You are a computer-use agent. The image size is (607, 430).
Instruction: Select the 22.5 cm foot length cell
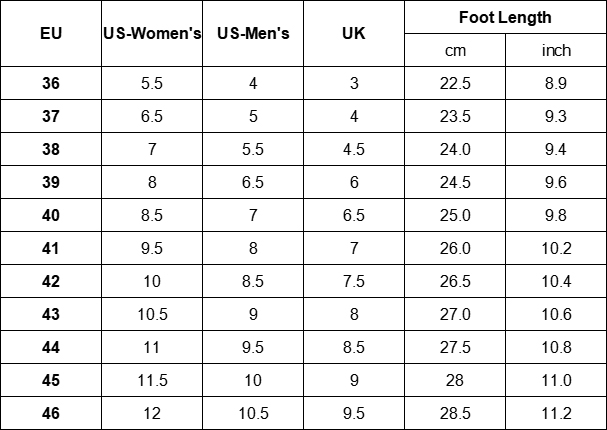point(455,83)
